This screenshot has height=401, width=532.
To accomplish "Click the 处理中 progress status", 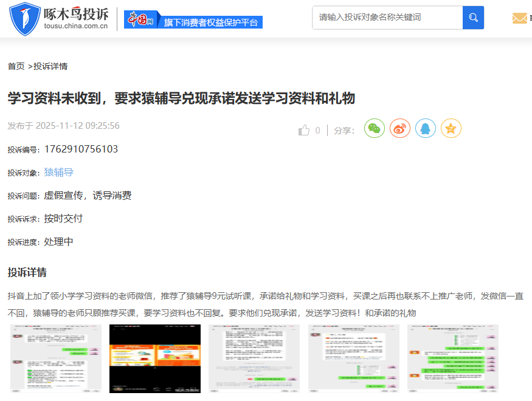I will (58, 242).
